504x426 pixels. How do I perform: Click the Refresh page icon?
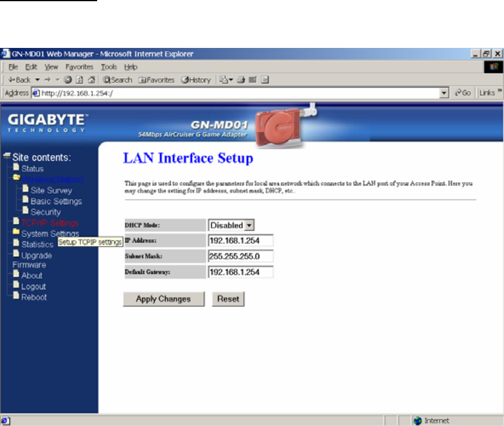79,80
